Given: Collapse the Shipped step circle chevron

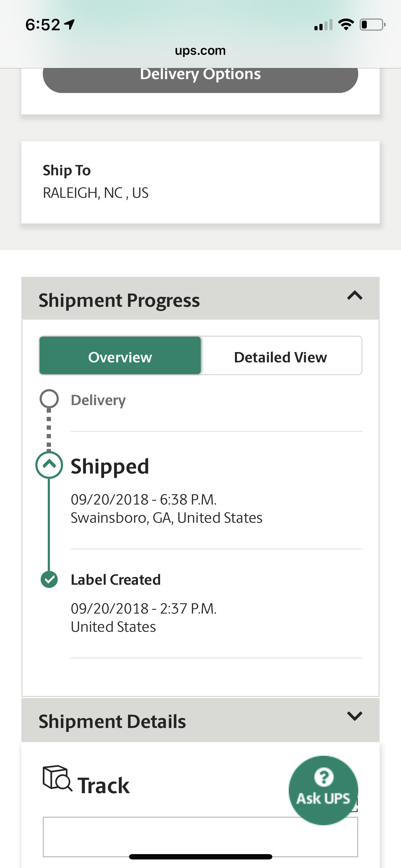Looking at the screenshot, I should tap(49, 465).
